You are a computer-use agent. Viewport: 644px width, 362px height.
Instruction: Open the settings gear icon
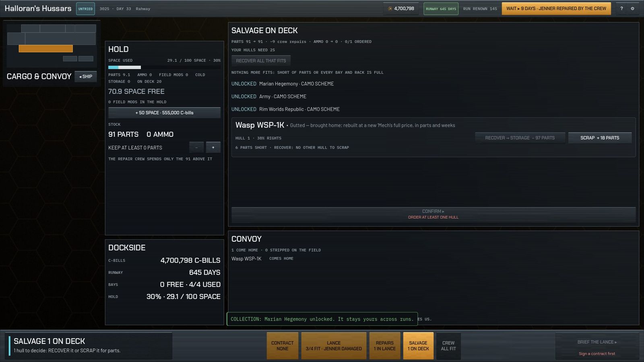tap(632, 8)
